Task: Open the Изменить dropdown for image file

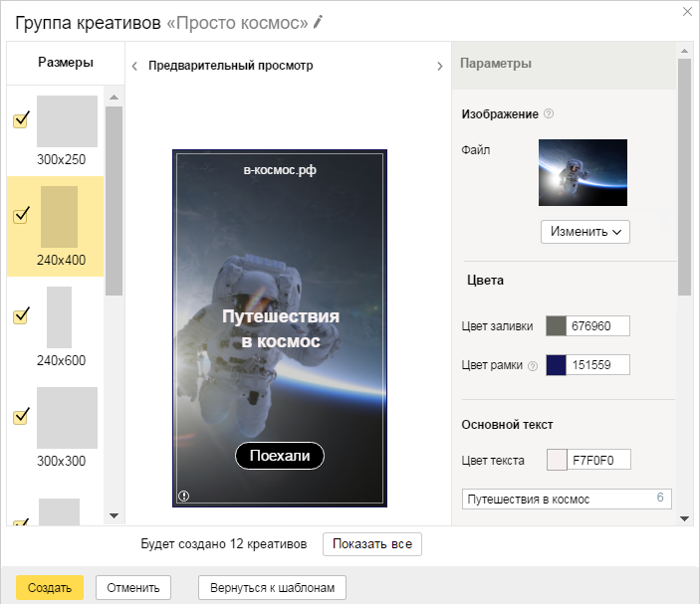Action: click(585, 232)
